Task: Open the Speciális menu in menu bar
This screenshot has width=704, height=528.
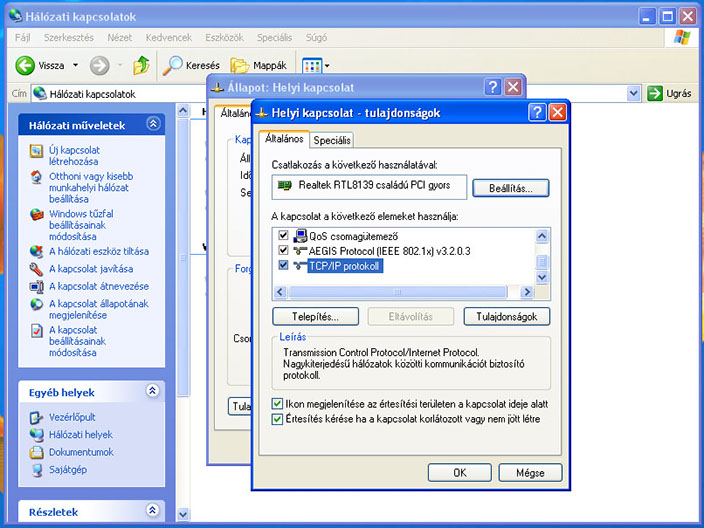Action: point(274,38)
